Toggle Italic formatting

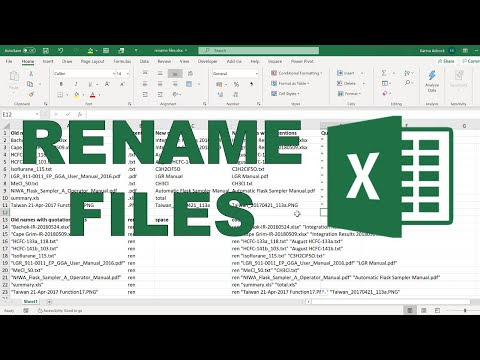pos(76,84)
